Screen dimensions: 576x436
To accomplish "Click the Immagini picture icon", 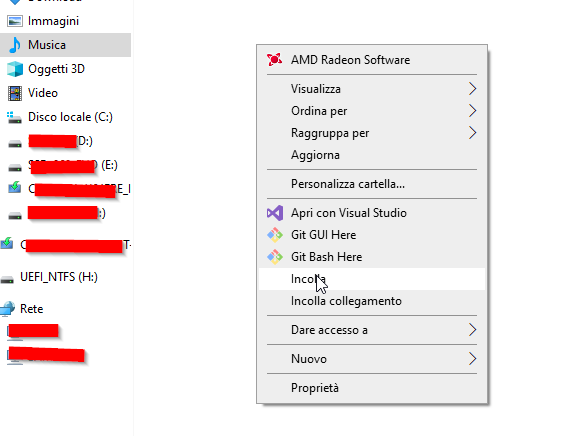I will click(15, 21).
